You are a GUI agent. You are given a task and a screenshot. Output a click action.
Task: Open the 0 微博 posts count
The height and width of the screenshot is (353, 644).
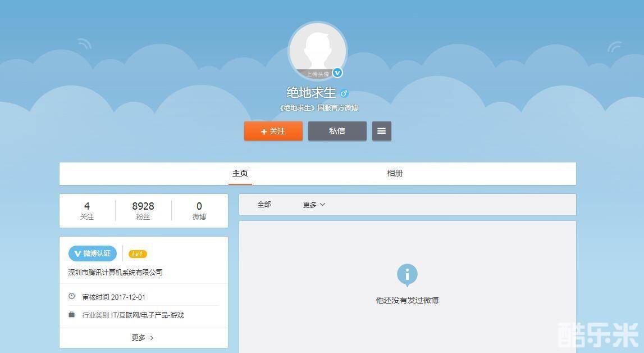(199, 211)
